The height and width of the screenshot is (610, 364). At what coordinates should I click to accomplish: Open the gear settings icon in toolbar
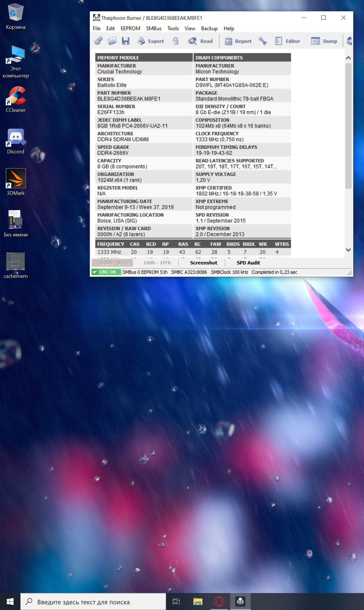[x=98, y=41]
